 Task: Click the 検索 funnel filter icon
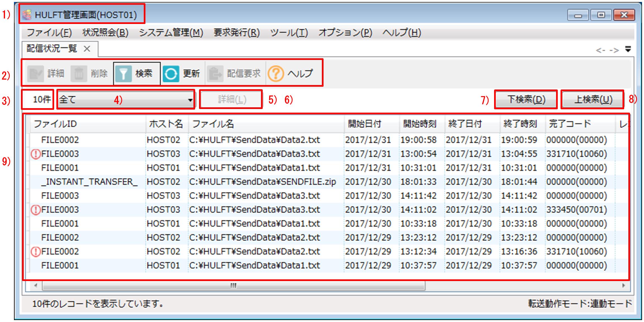(x=123, y=74)
